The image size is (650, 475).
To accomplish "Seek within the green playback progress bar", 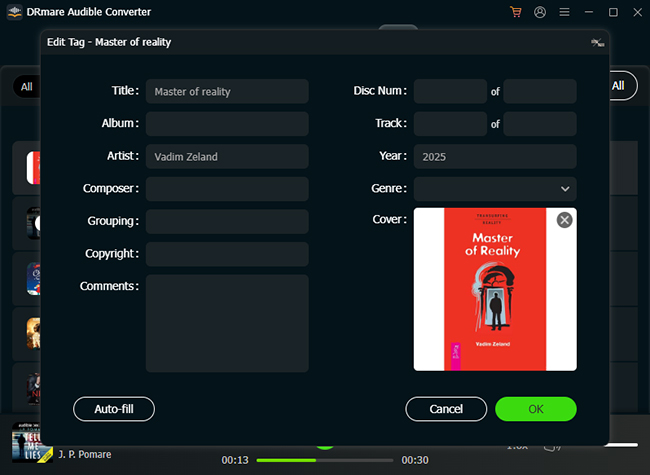I will point(325,460).
